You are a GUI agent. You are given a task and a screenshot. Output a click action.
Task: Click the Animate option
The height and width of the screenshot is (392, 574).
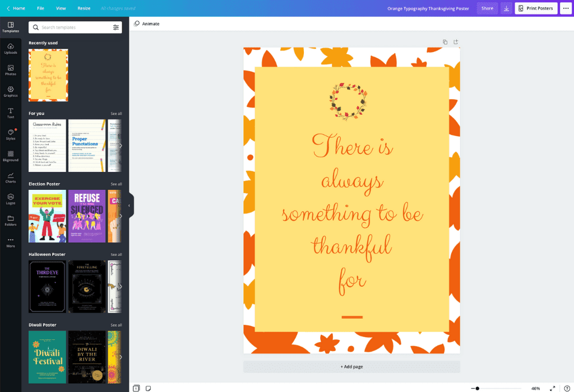tap(148, 24)
